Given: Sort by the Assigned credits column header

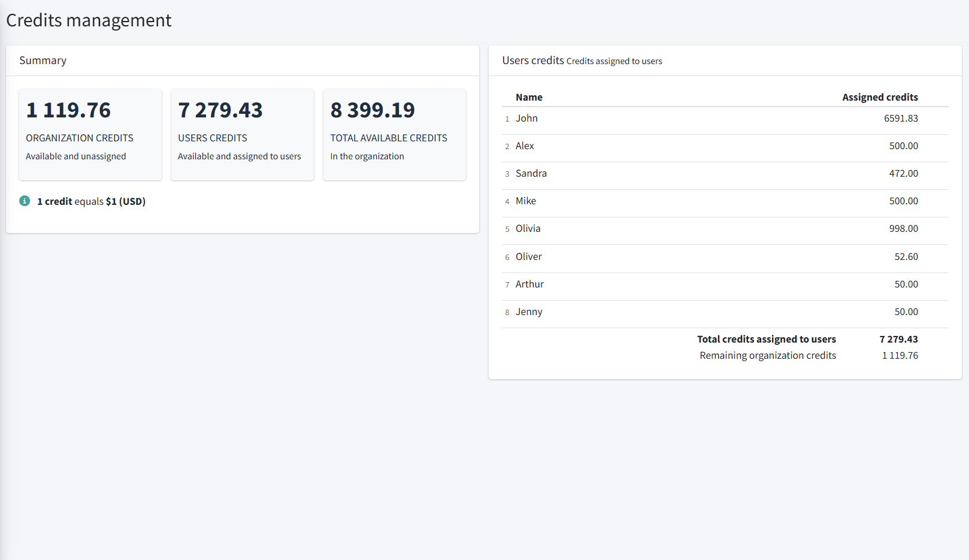Looking at the screenshot, I should (x=880, y=97).
